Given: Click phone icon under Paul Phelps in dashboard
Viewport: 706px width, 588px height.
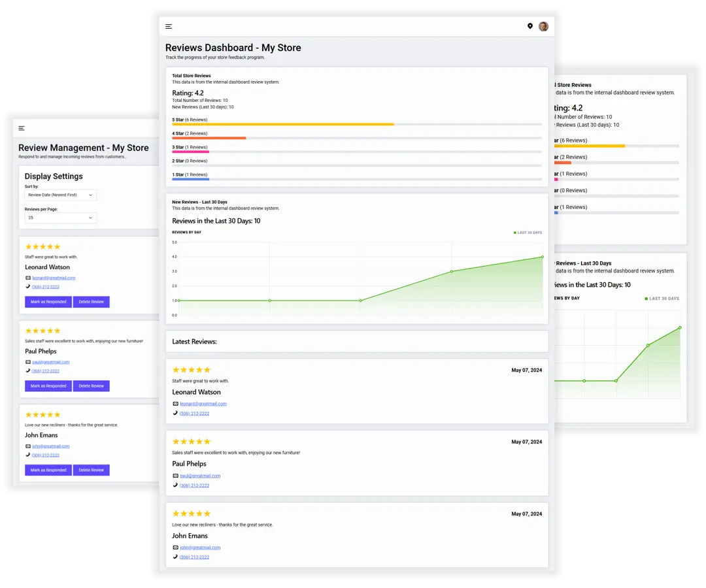Looking at the screenshot, I should (175, 485).
